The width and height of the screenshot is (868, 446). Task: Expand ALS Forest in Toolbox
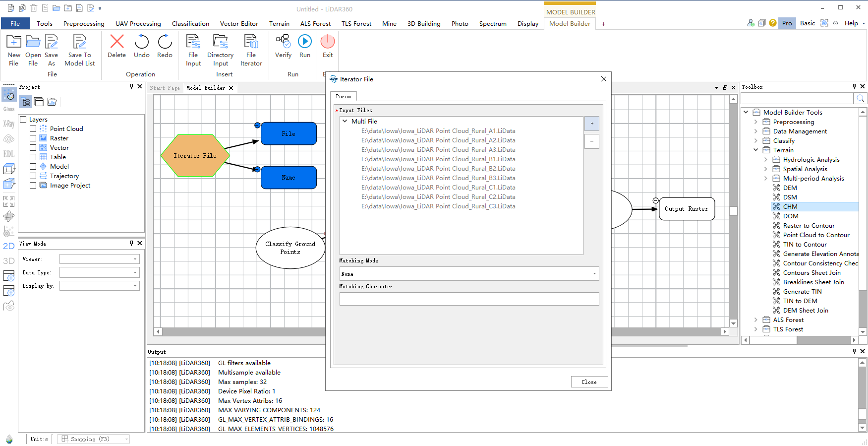pyautogui.click(x=755, y=320)
